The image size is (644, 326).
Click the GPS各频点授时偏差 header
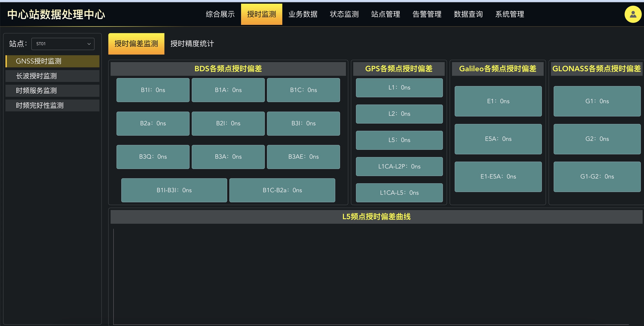coord(399,69)
